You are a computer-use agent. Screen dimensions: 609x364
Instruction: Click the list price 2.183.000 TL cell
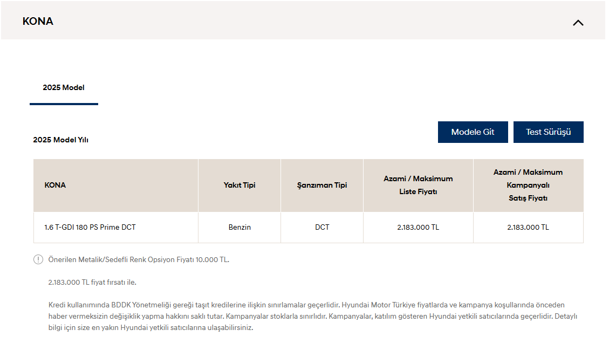click(418, 227)
